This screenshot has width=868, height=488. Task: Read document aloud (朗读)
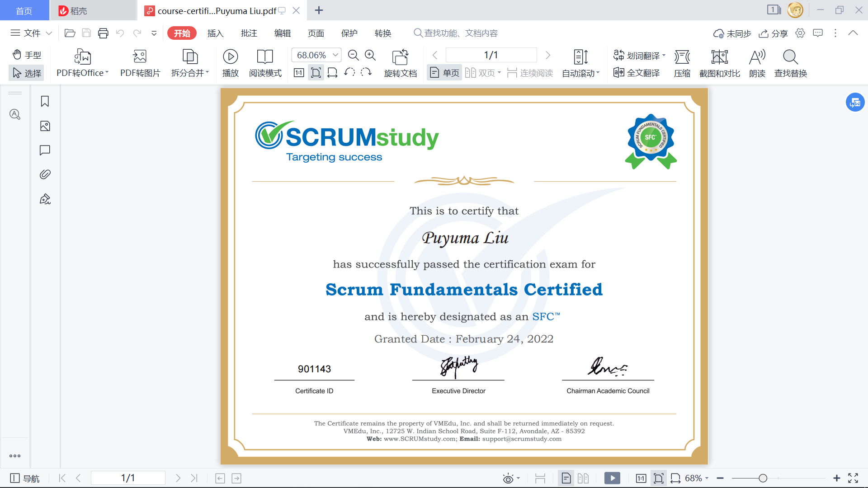tap(757, 63)
